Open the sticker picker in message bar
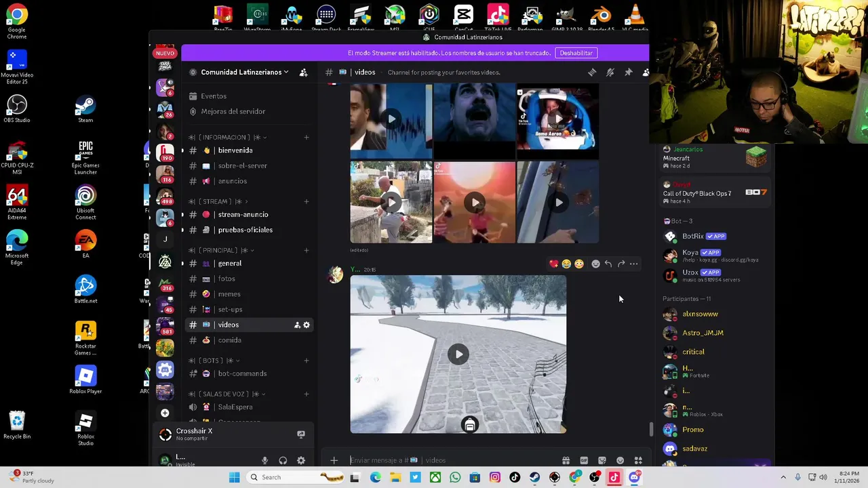This screenshot has height=488, width=868. (x=602, y=460)
